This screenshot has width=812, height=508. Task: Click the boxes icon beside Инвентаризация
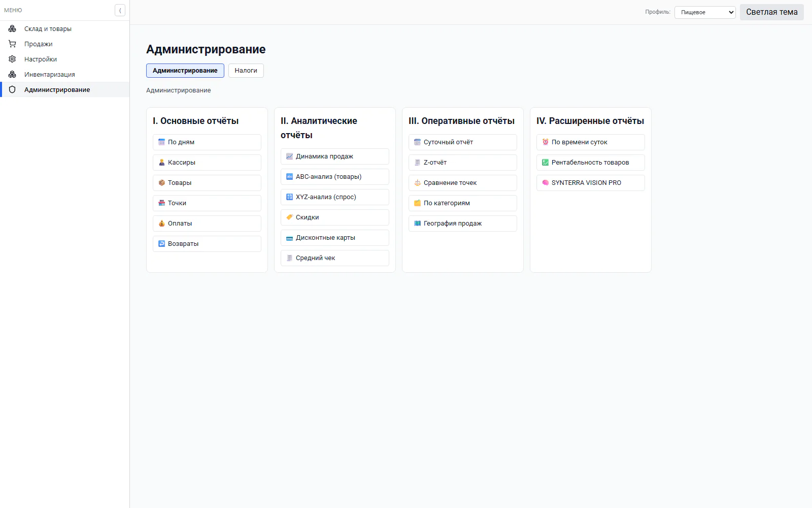pos(12,74)
